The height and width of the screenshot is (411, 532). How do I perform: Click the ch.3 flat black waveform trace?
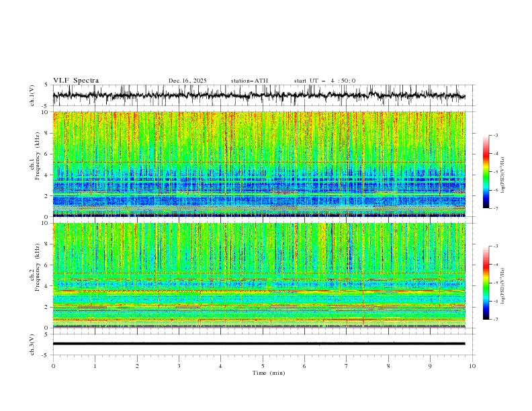point(259,344)
